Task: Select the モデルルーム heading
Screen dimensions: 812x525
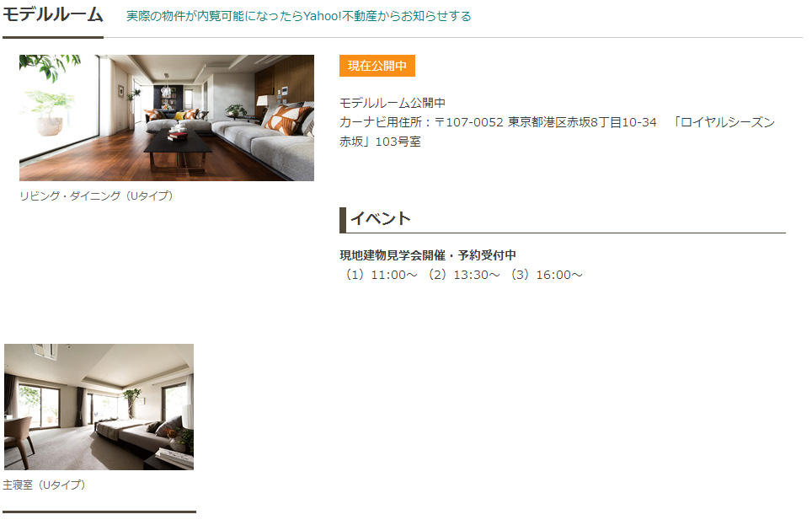Action: coord(53,14)
